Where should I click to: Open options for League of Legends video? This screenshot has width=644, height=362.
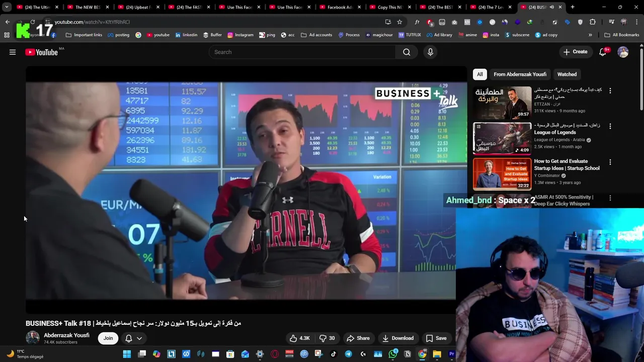(610, 126)
